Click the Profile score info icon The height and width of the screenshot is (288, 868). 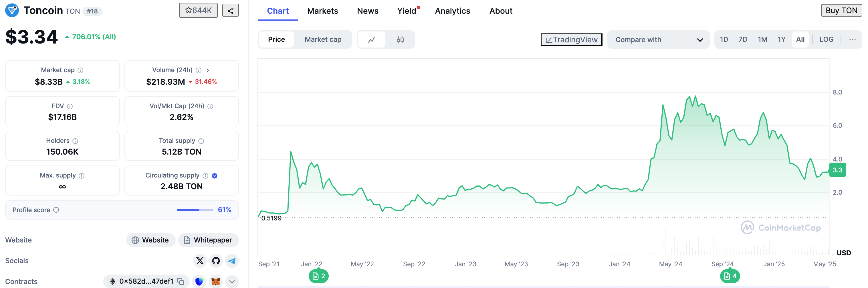(56, 210)
